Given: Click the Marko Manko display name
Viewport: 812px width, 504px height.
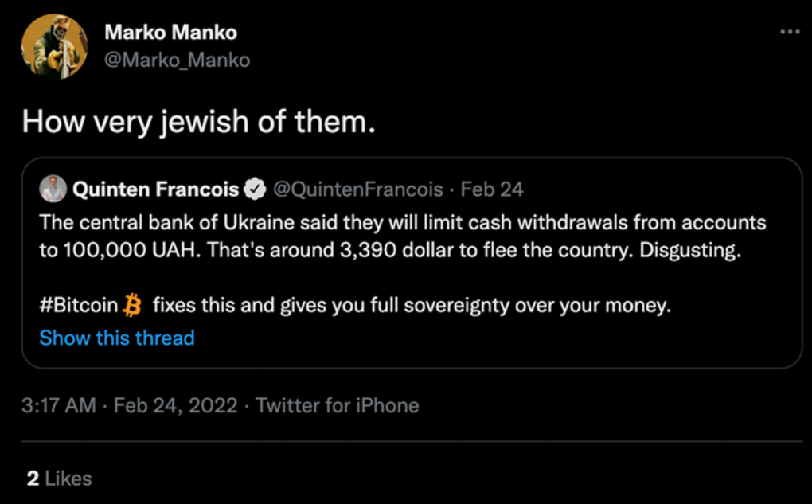Looking at the screenshot, I should click(x=170, y=33).
